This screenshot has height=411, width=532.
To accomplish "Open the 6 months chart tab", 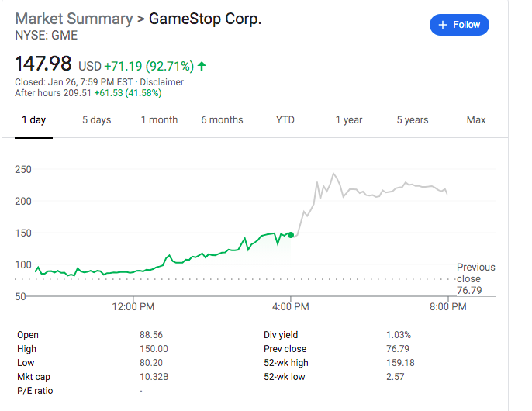I will click(222, 120).
